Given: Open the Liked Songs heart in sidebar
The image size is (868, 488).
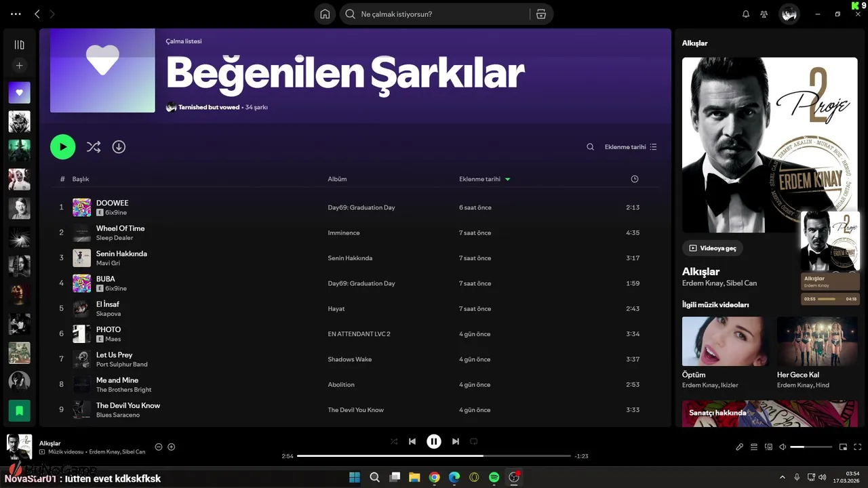Looking at the screenshot, I should (19, 92).
